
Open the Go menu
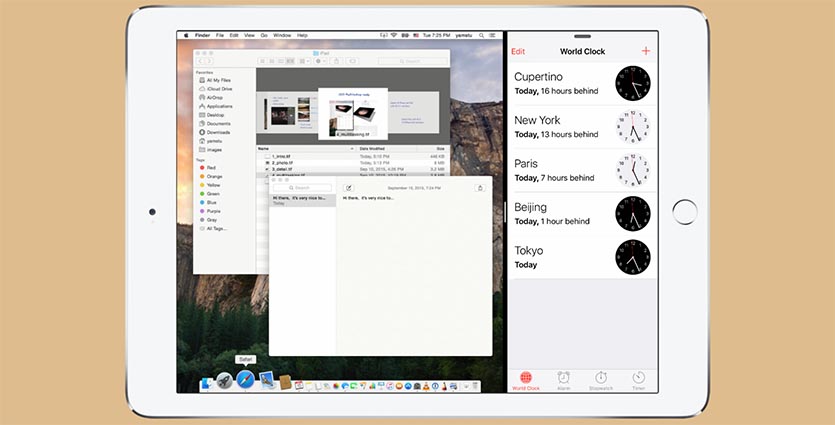pyautogui.click(x=263, y=35)
